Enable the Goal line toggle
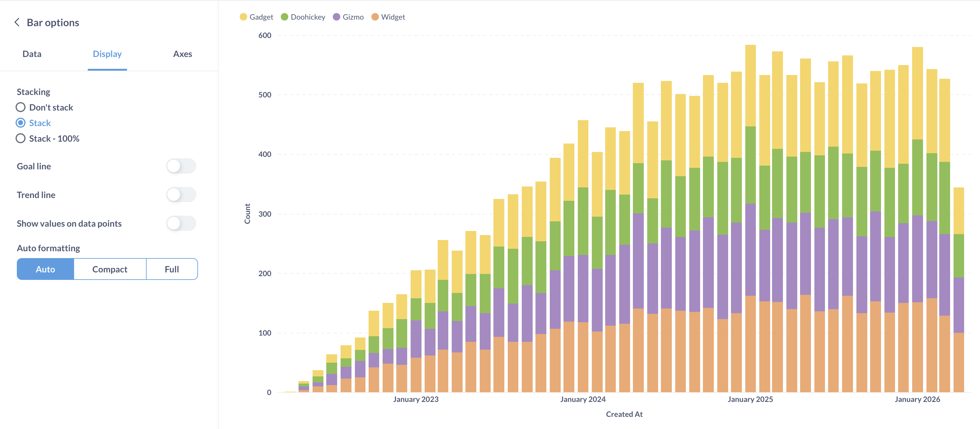Screen dimensions: 980x429 point(181,166)
